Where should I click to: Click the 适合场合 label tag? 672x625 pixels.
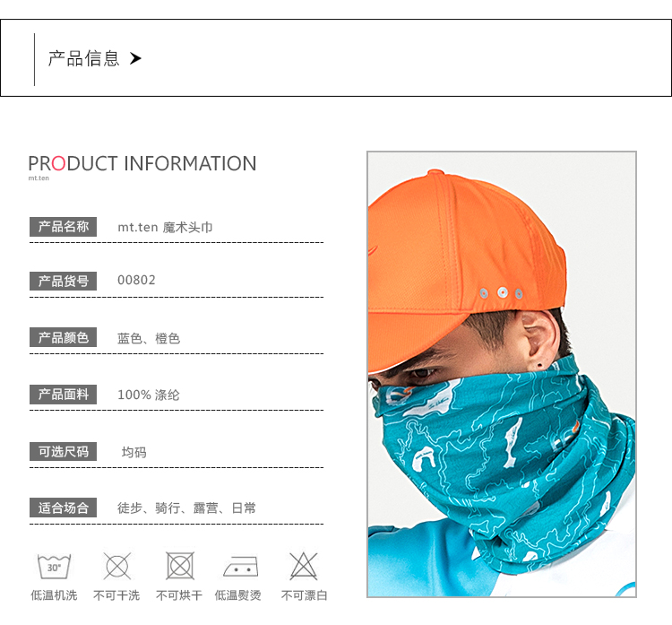point(63,508)
